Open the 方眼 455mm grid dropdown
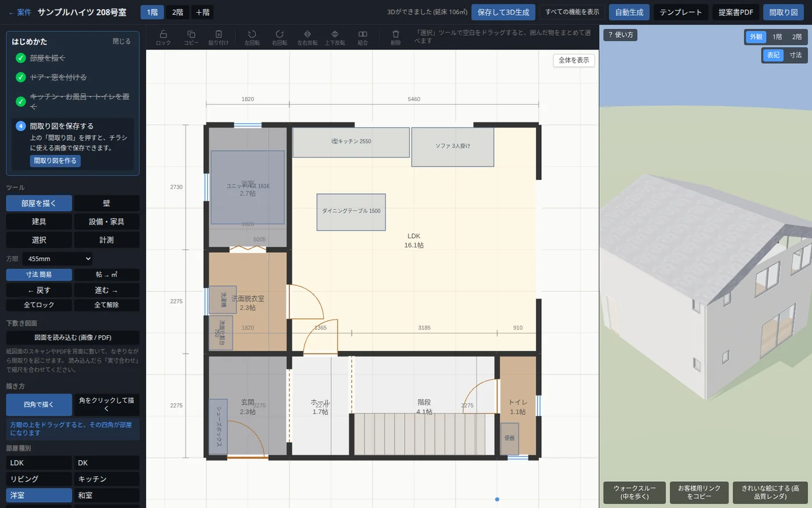 point(58,259)
